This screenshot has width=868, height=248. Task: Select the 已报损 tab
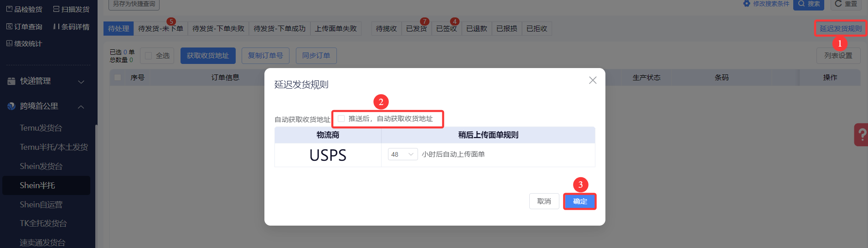507,28
